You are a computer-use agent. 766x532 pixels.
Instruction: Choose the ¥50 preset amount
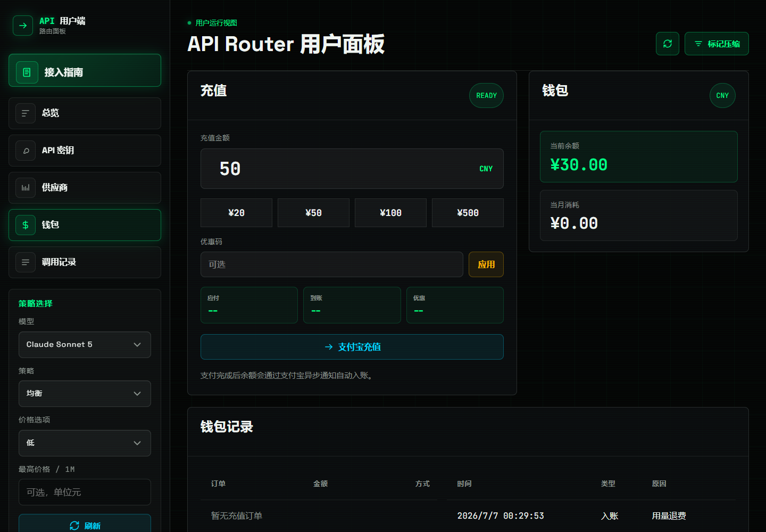tap(313, 213)
